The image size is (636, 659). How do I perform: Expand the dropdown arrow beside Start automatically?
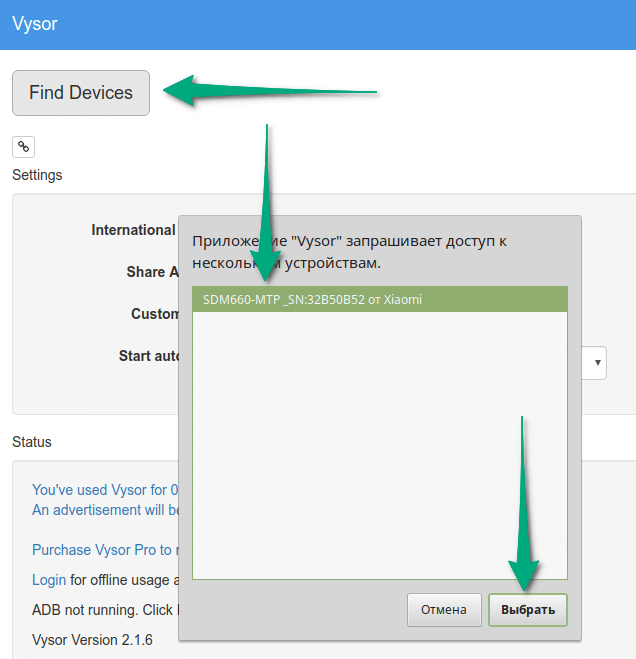point(597,363)
